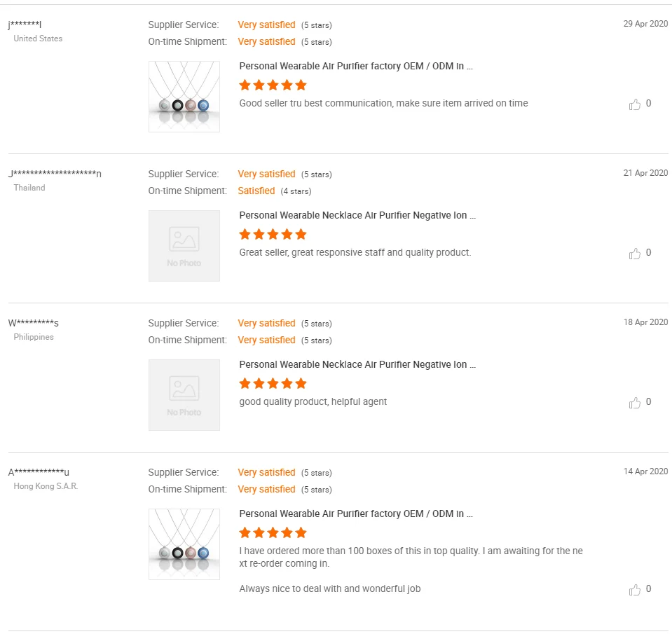Click star rating in the Thailand review

[273, 235]
